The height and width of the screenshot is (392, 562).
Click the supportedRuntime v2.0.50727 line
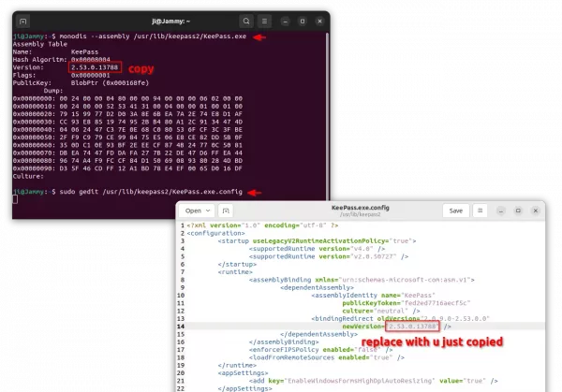point(329,256)
